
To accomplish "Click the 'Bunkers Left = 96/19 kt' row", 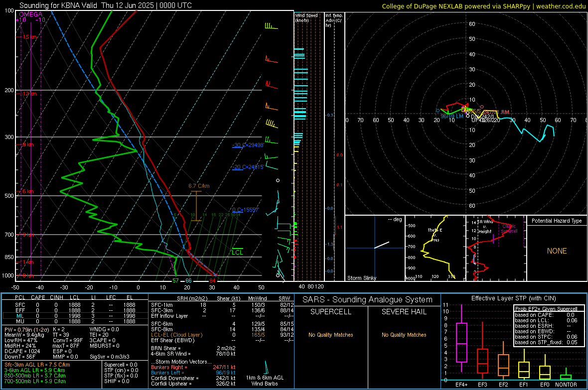I will pos(193,373).
